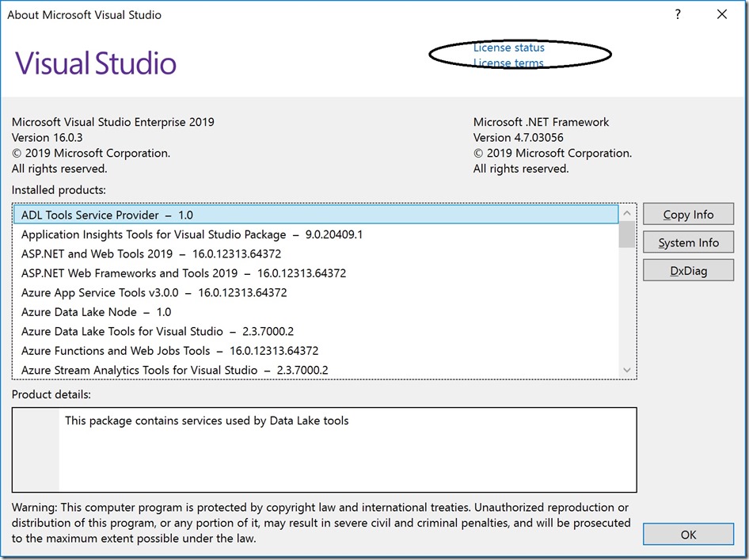Screen dimensions: 749x560
Task: Click the installed products scrollbar thumb
Action: click(x=627, y=234)
